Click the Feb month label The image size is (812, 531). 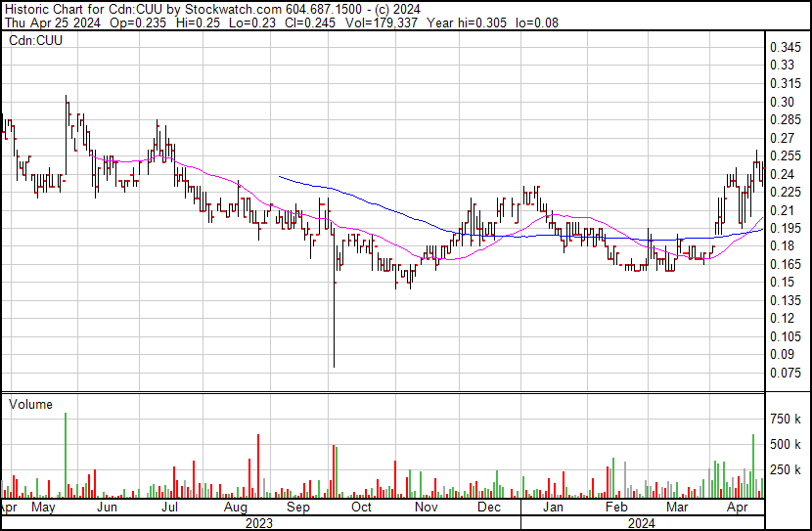pyautogui.click(x=615, y=508)
